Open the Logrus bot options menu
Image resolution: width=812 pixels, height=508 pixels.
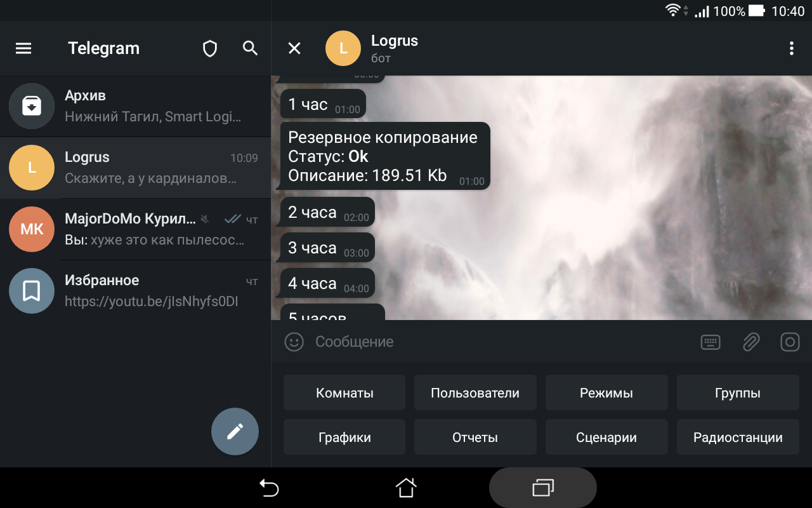pos(791,48)
